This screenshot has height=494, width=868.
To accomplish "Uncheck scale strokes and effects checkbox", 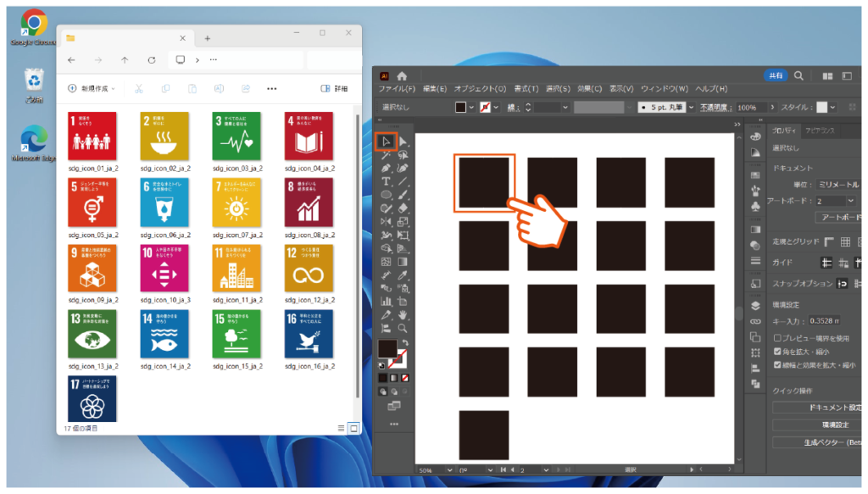I will [x=777, y=364].
